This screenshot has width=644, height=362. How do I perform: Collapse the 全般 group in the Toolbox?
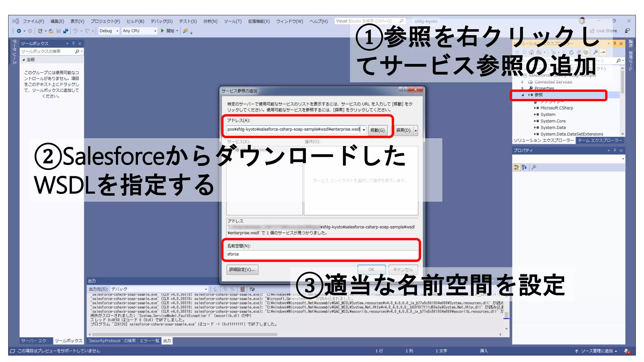24,60
